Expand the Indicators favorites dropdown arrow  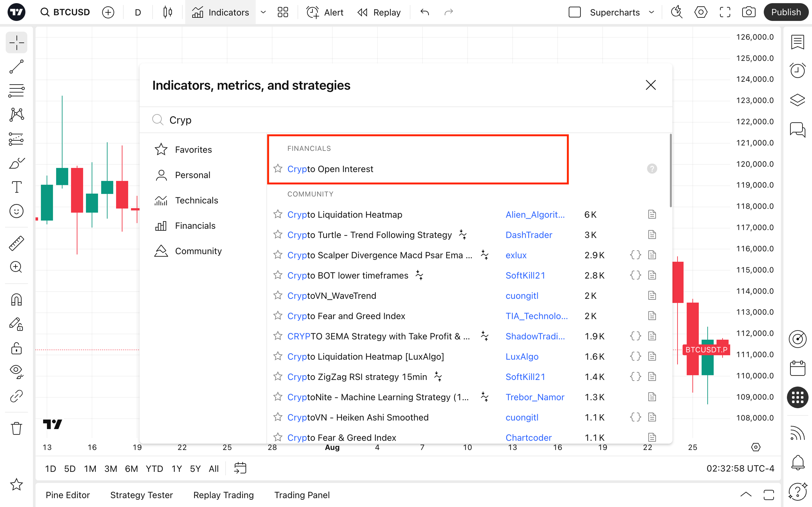(263, 12)
